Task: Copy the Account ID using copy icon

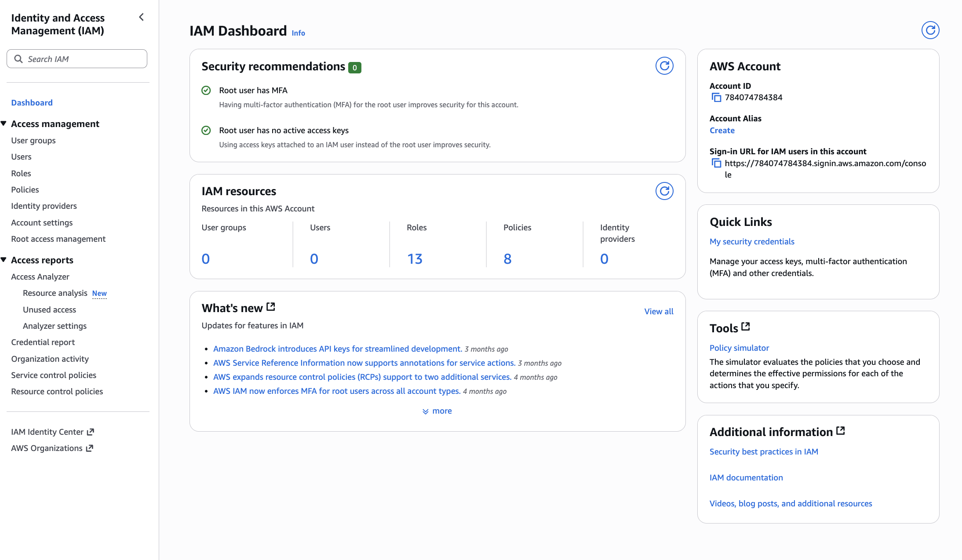Action: [x=716, y=98]
